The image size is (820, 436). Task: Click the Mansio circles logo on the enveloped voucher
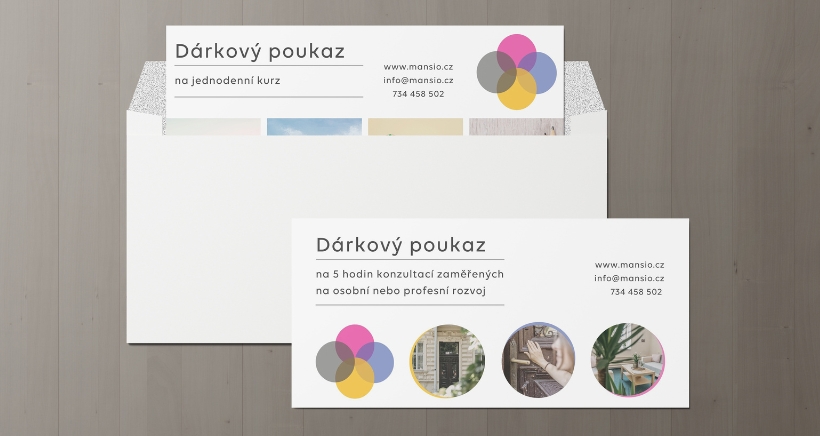pyautogui.click(x=517, y=72)
